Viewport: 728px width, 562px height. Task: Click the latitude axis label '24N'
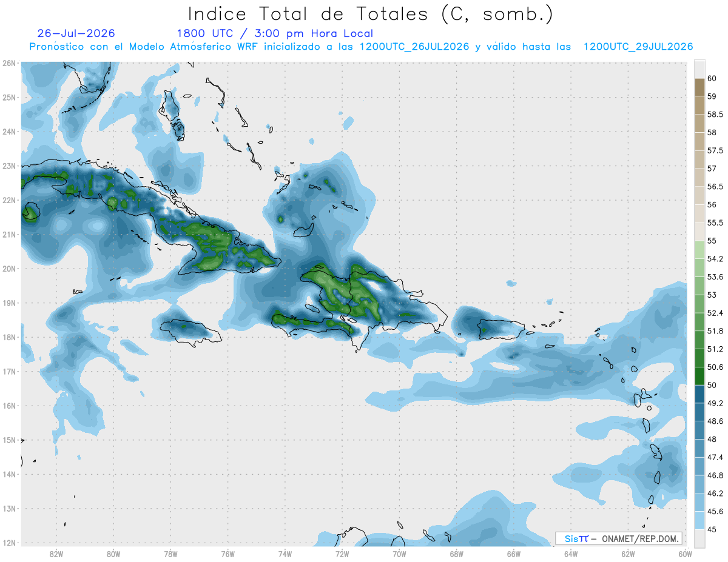click(8, 132)
